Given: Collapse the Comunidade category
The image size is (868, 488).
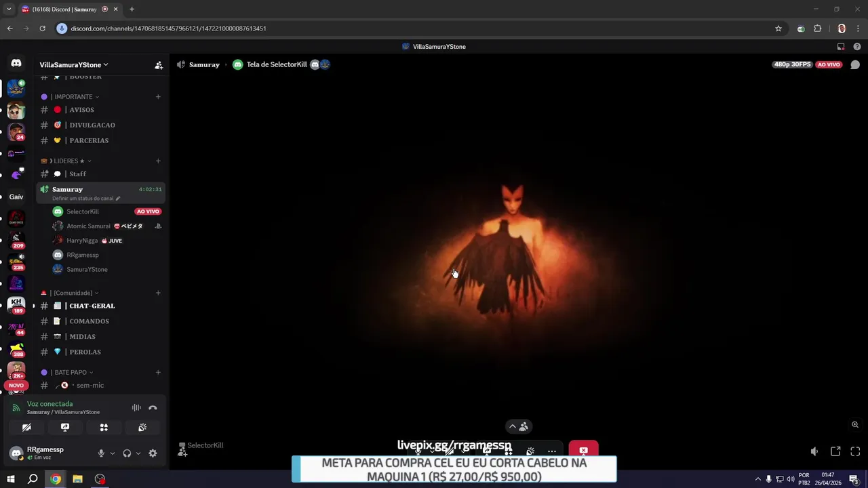Looking at the screenshot, I should (x=70, y=293).
